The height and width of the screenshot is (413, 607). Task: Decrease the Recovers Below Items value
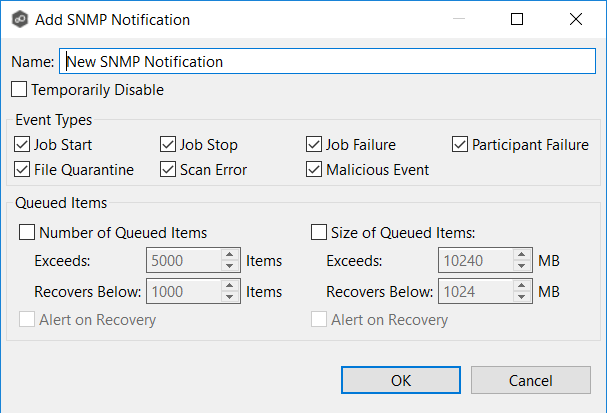click(x=231, y=298)
